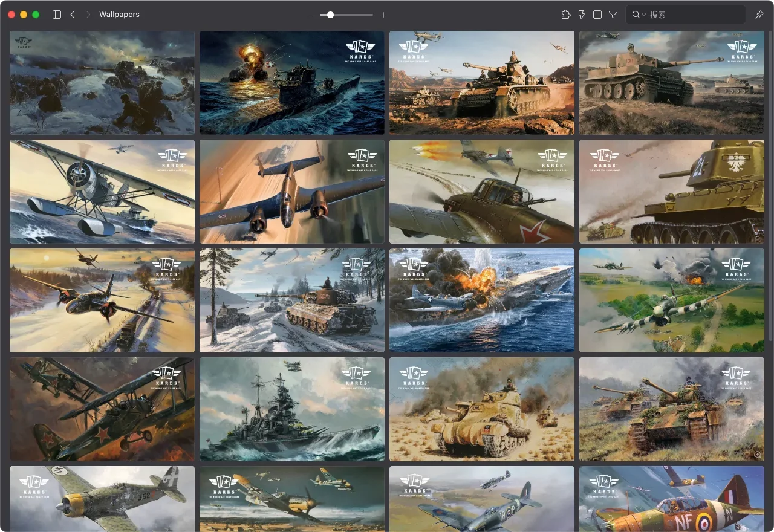Screen dimensions: 774x532
Task: Select the red-star fighter cockpit wallpaper
Action: pyautogui.click(x=482, y=192)
